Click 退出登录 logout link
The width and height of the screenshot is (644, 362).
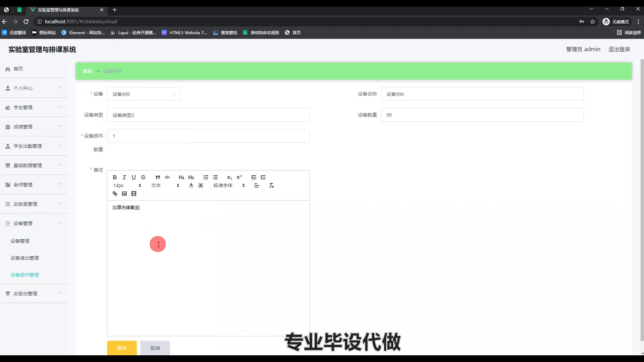coord(619,49)
